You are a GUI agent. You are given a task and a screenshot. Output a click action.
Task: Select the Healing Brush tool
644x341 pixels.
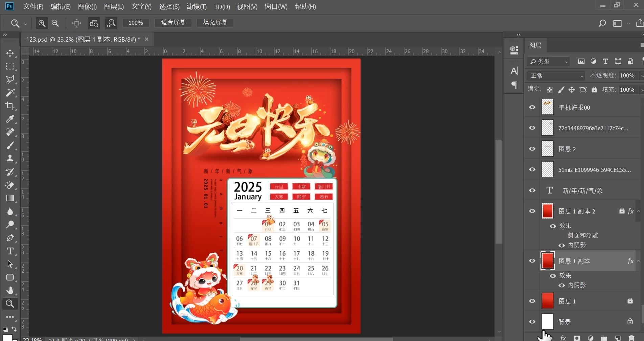click(x=10, y=132)
